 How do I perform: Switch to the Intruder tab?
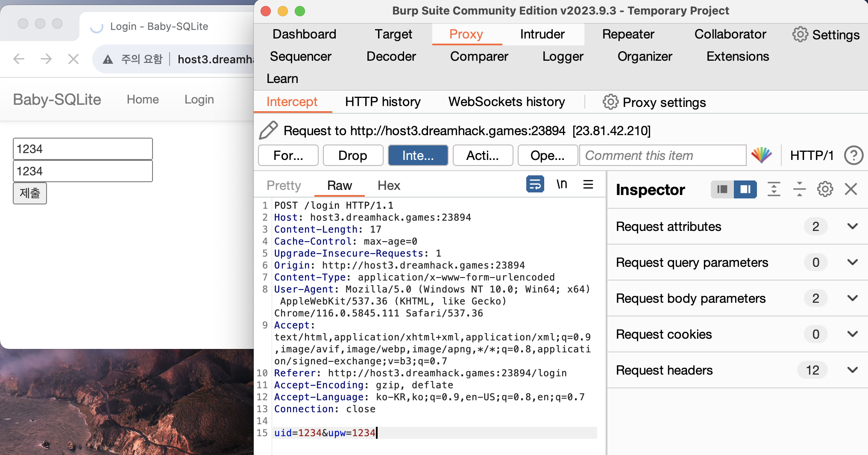[542, 34]
